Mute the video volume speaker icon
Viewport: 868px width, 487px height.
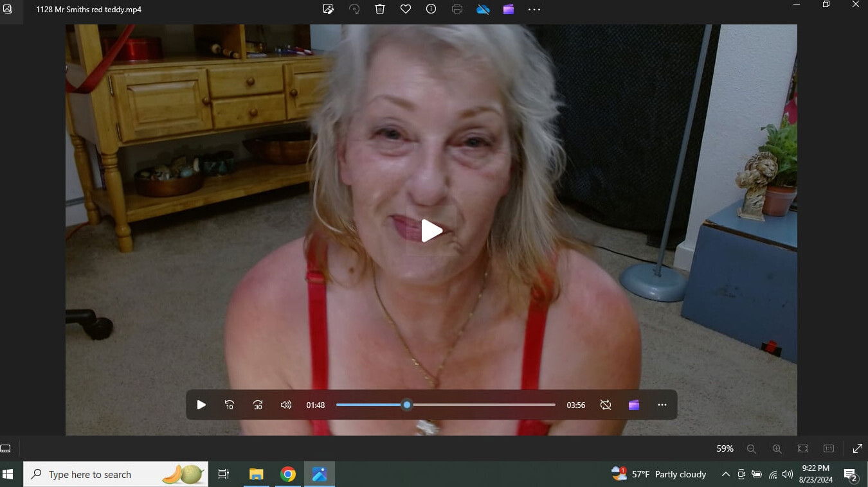tap(286, 405)
